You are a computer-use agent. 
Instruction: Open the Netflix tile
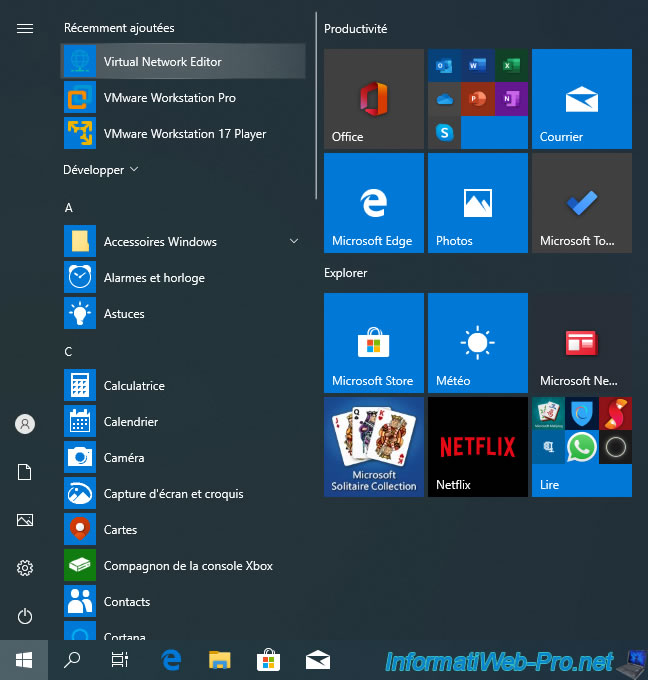(478, 447)
